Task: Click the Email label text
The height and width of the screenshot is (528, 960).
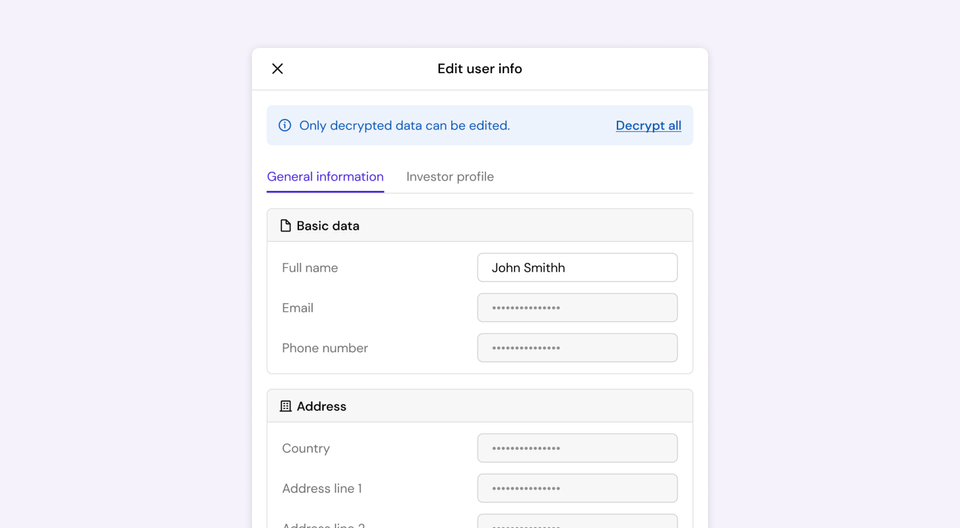Action: [298, 308]
